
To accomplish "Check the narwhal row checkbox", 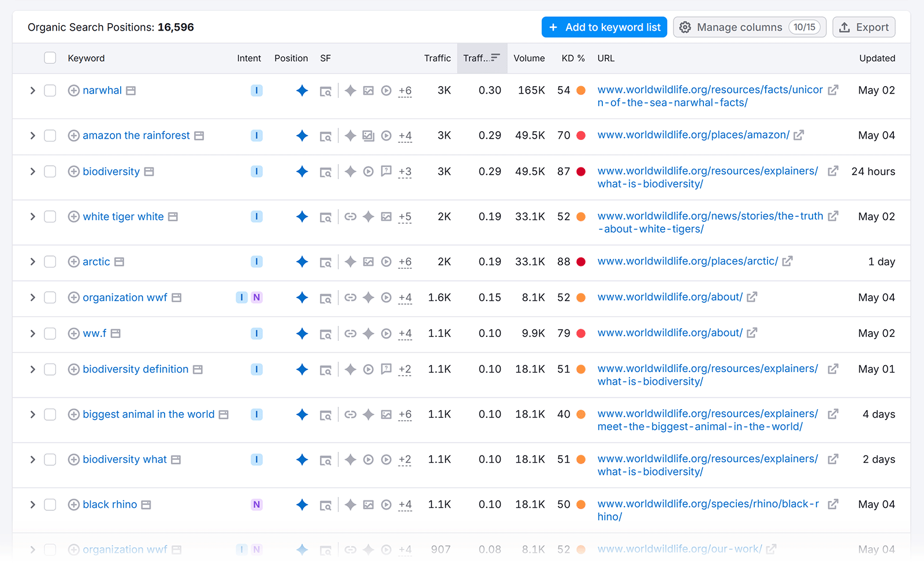I will coord(50,91).
